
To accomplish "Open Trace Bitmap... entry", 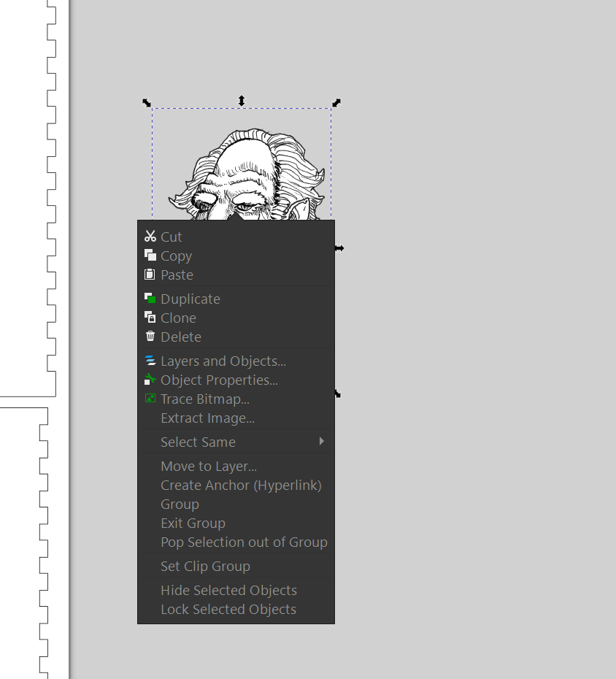I will pyautogui.click(x=236, y=399).
